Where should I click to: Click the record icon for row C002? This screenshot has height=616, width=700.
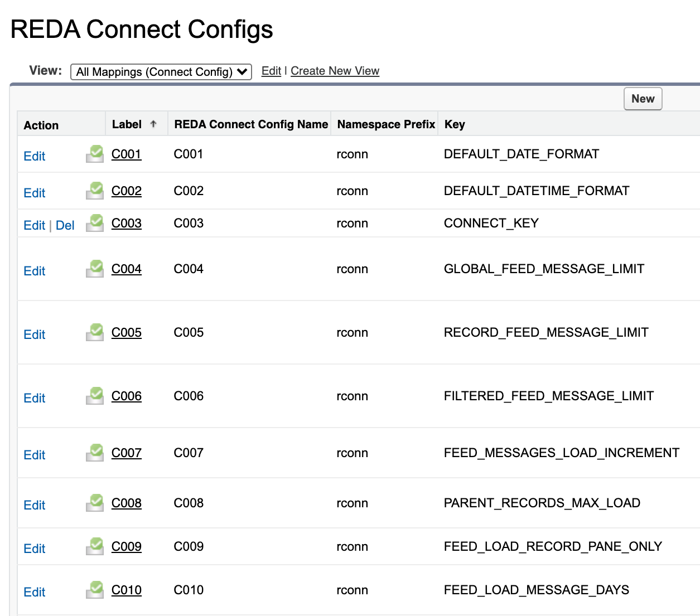[x=95, y=191]
